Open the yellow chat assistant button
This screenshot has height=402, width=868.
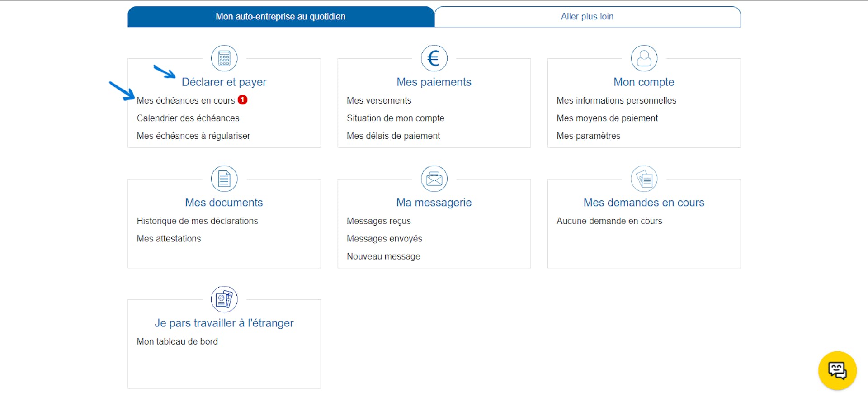837,370
